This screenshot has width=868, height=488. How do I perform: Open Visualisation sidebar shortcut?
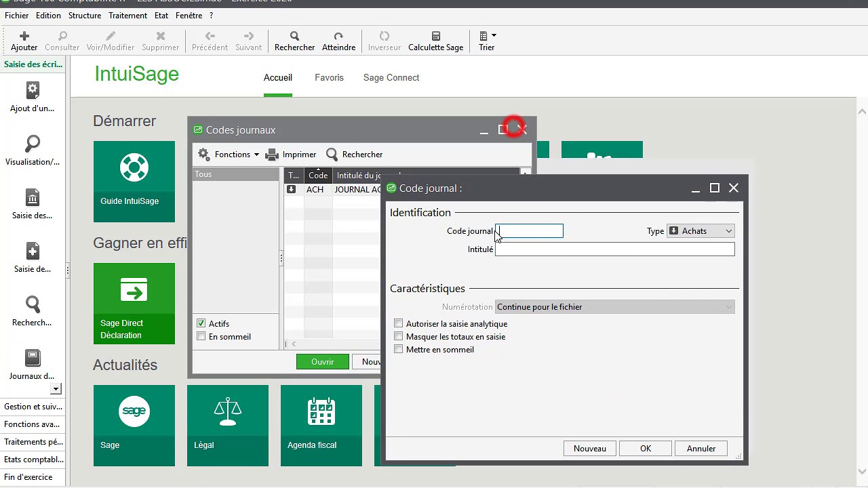click(33, 150)
